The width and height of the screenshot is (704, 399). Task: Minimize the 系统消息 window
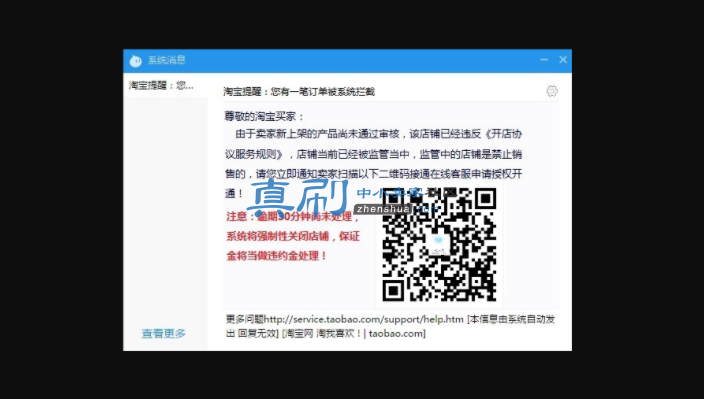(x=544, y=60)
